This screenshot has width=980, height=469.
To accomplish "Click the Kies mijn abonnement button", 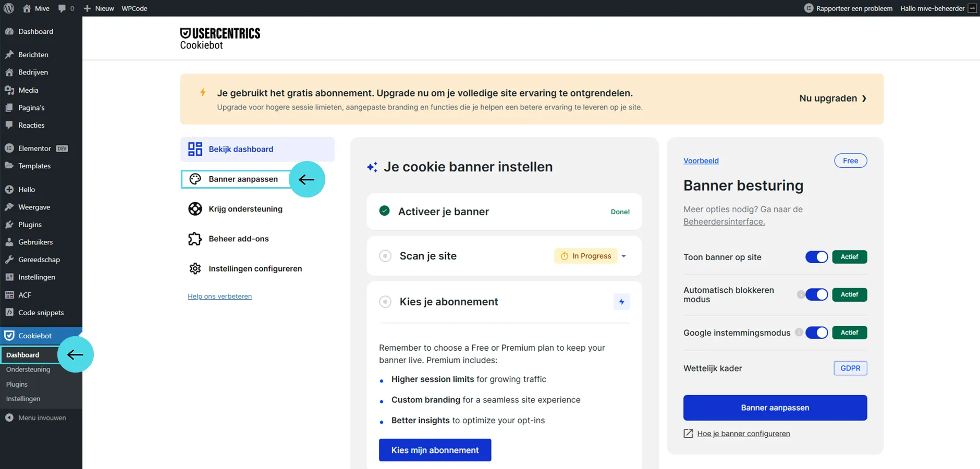I will pyautogui.click(x=435, y=450).
